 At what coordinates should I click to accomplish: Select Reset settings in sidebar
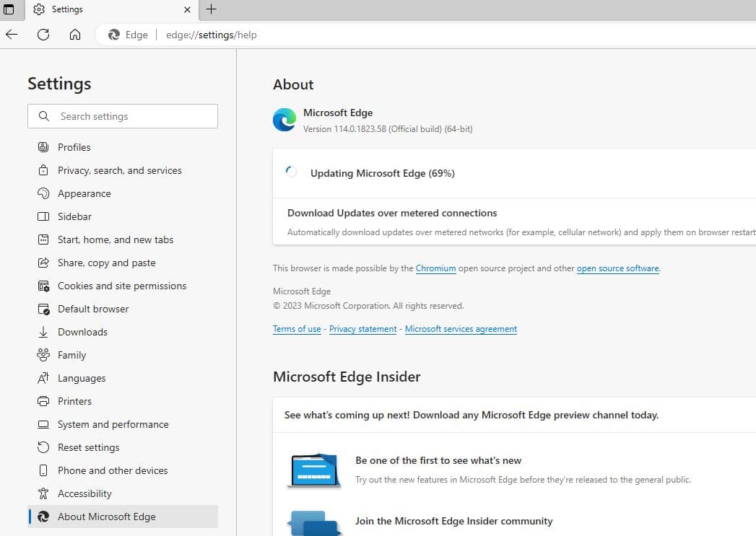pos(88,447)
